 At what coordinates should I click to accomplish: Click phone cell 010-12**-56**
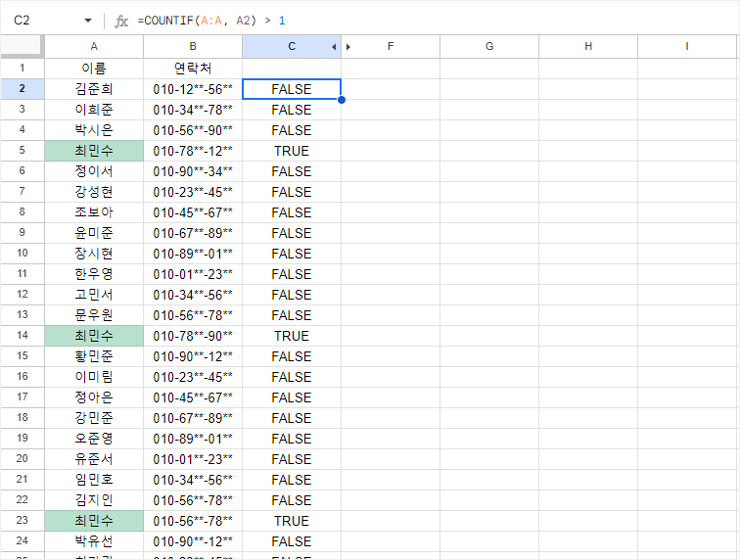(193, 89)
